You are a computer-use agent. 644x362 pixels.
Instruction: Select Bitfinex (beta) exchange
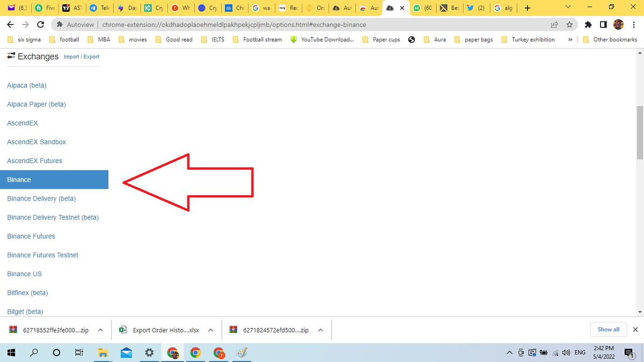tap(27, 293)
